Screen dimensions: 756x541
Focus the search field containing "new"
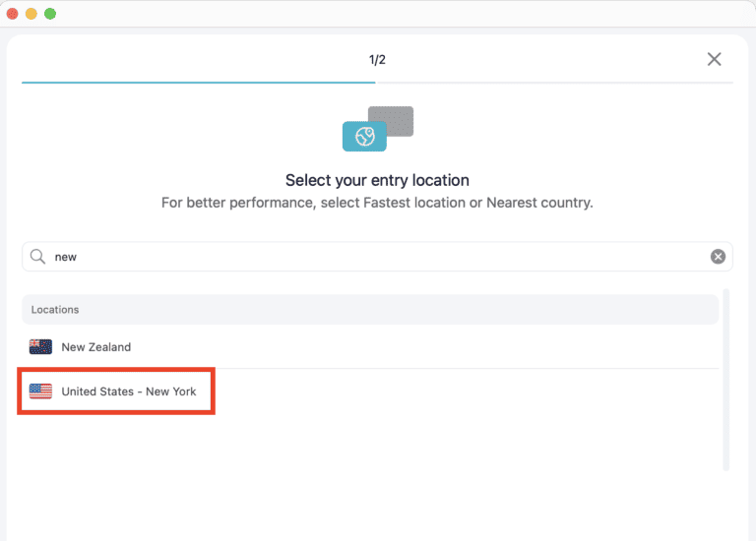374,257
